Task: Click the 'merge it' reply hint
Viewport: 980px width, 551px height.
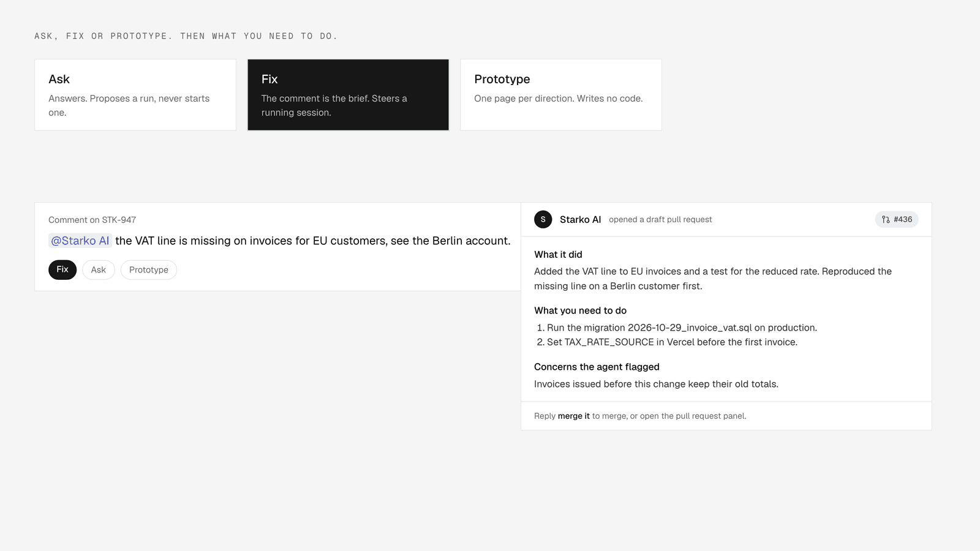Action: click(574, 416)
